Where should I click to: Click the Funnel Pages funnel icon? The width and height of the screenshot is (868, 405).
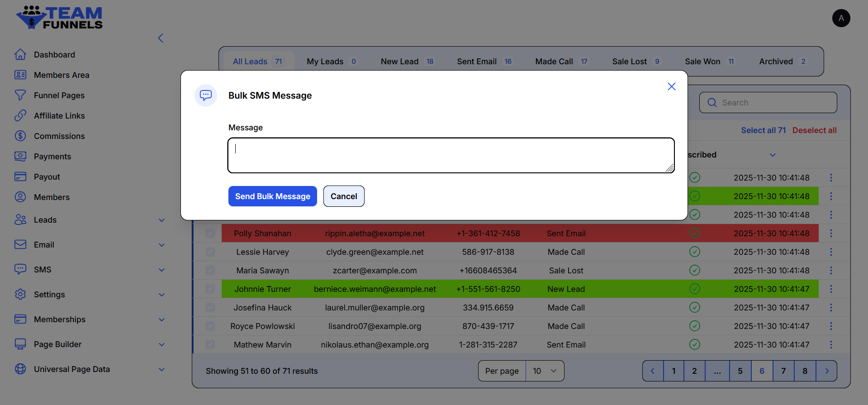(20, 95)
